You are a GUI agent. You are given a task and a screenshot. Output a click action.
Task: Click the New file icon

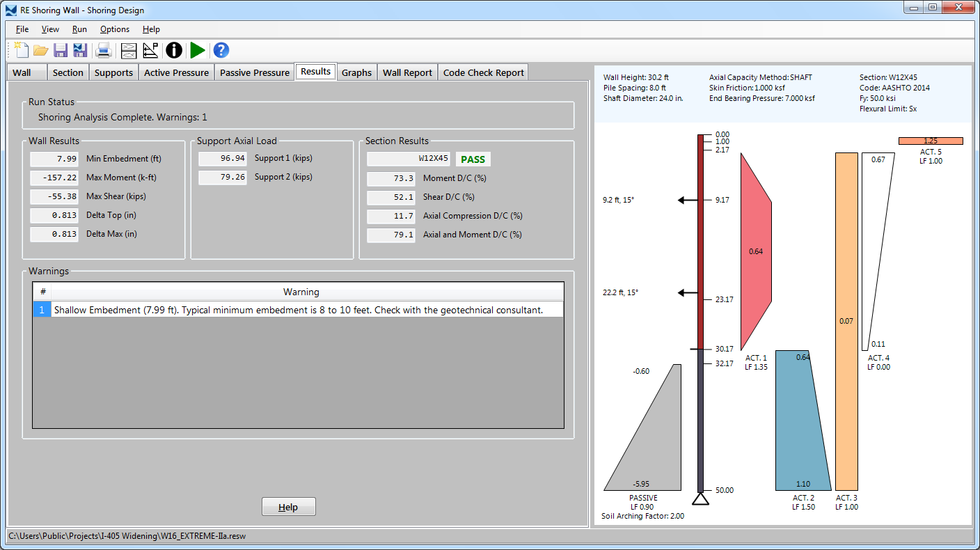pyautogui.click(x=22, y=50)
